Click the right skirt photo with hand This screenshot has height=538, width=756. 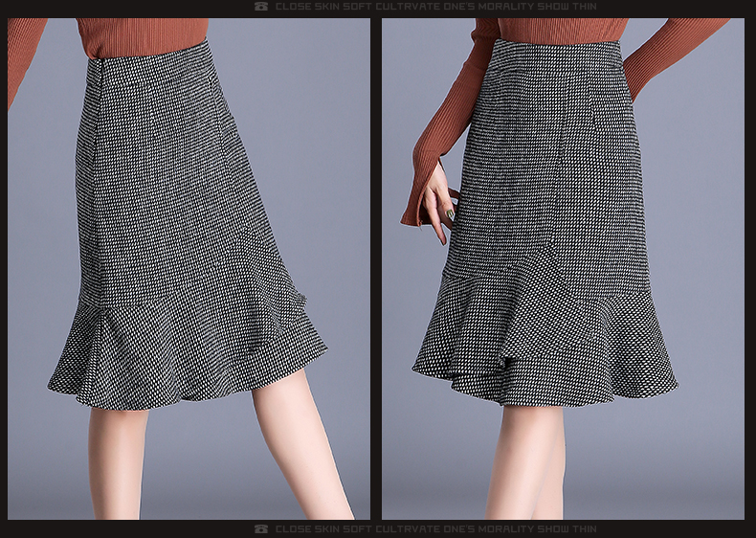click(563, 269)
